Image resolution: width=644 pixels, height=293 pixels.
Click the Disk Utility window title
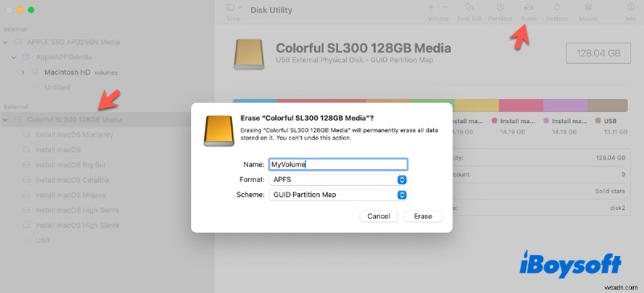click(x=271, y=10)
